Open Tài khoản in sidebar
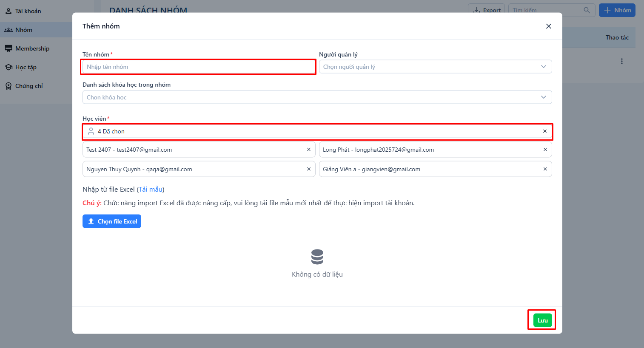Image resolution: width=644 pixels, height=348 pixels. pyautogui.click(x=36, y=11)
